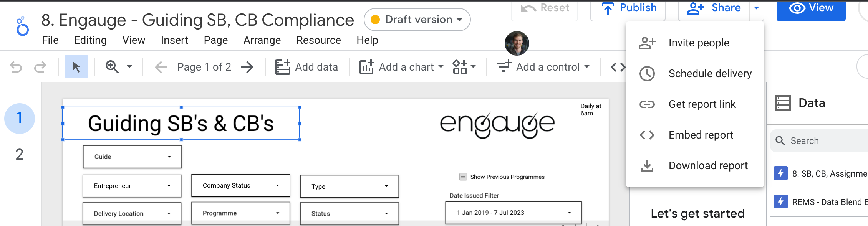
Task: Open the Guide filter dropdown
Action: [x=132, y=157]
